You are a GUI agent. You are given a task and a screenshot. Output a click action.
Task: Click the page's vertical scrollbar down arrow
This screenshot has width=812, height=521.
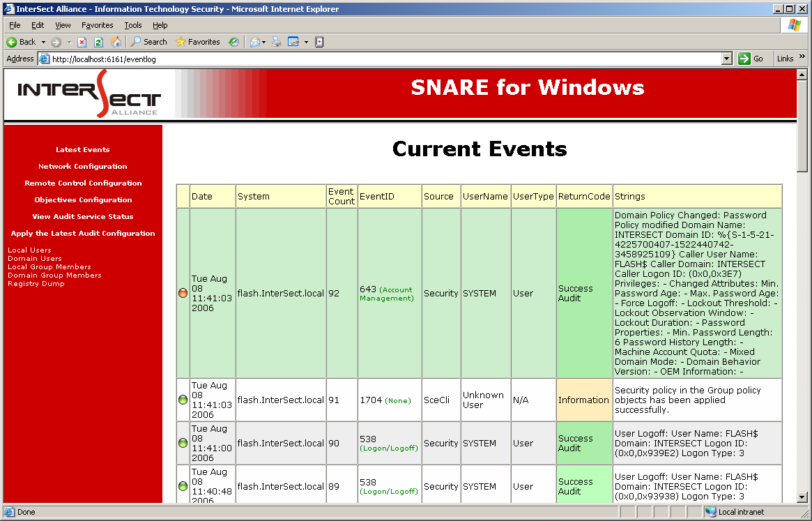[802, 497]
